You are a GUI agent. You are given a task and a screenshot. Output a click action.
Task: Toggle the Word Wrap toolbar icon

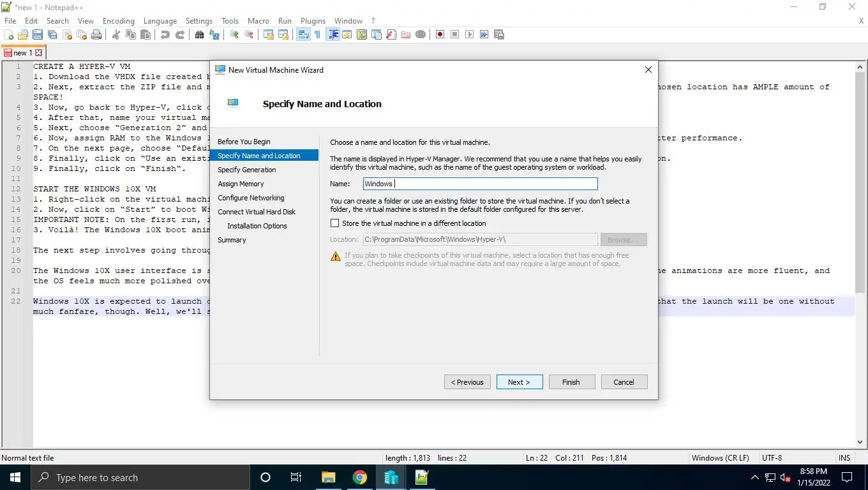[303, 34]
